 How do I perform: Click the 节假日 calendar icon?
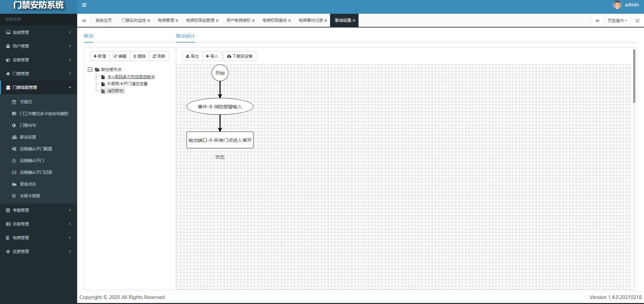pos(14,102)
